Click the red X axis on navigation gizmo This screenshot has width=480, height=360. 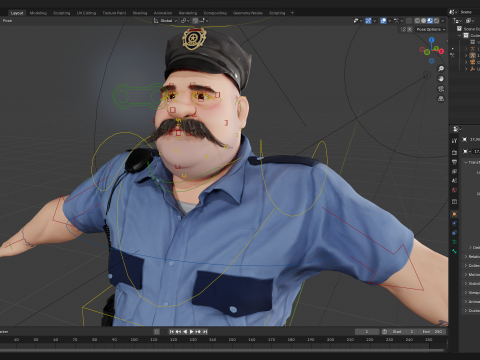click(441, 51)
